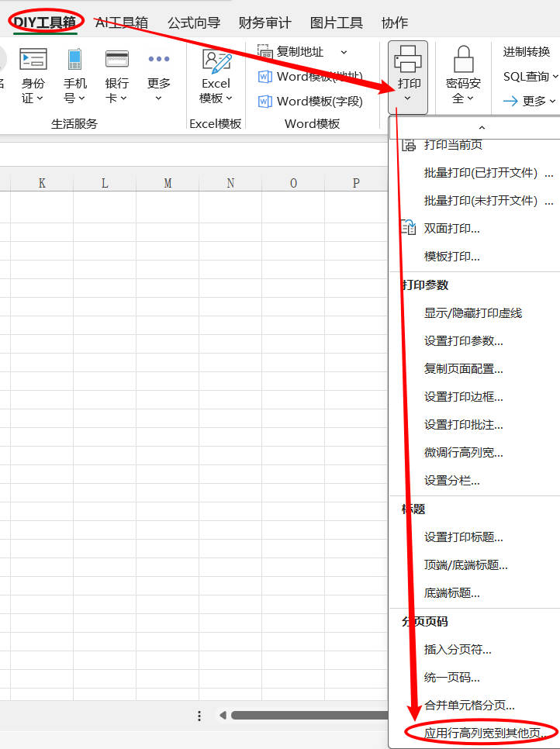Click 设置打印标题 menu entry

(x=463, y=537)
